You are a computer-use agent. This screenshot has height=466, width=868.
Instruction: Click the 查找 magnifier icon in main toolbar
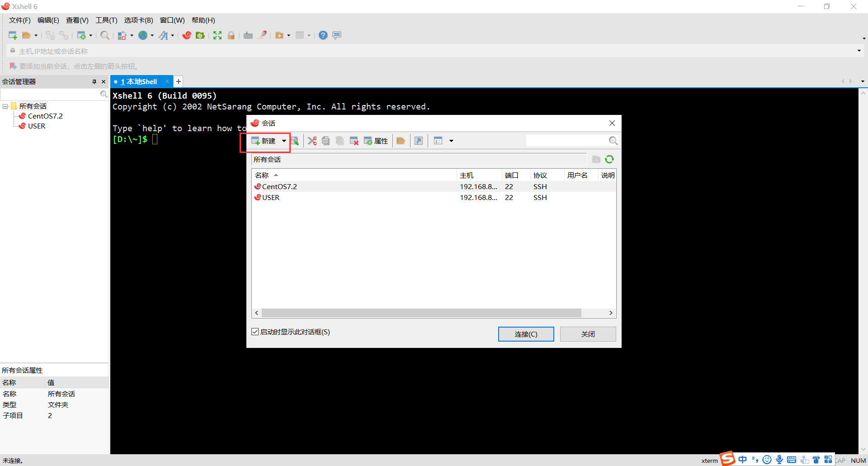(x=104, y=35)
